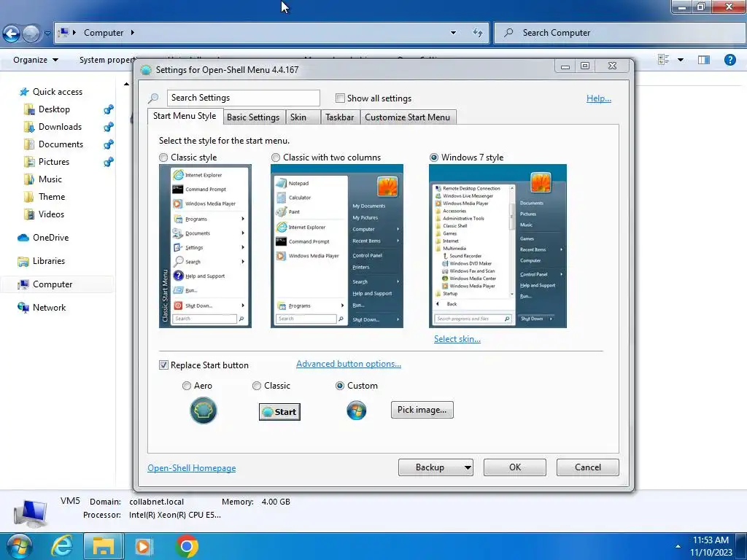Open Windows Media Player from taskbar
Viewport: 747px width, 560px height.
click(x=144, y=547)
